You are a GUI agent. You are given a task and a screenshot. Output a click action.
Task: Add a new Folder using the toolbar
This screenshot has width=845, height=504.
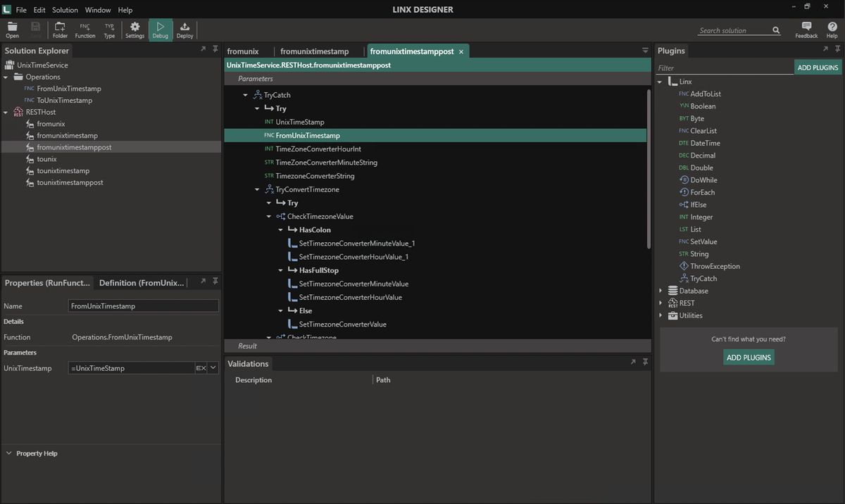pos(60,29)
